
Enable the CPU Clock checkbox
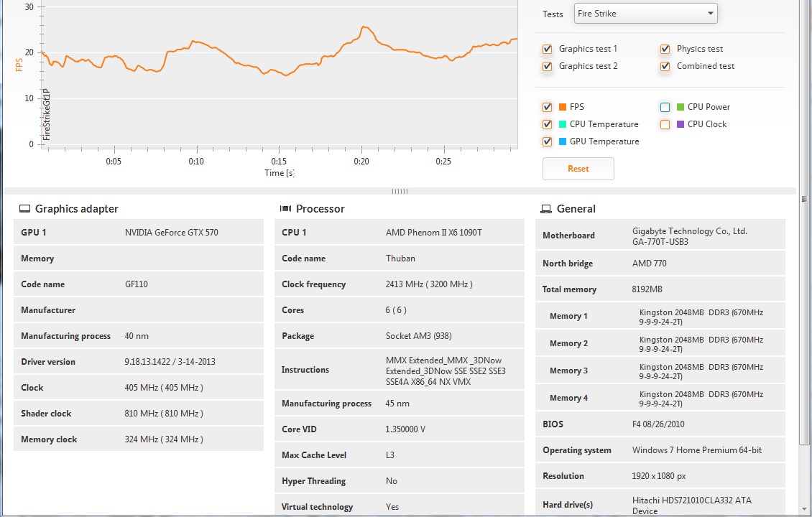(x=665, y=124)
